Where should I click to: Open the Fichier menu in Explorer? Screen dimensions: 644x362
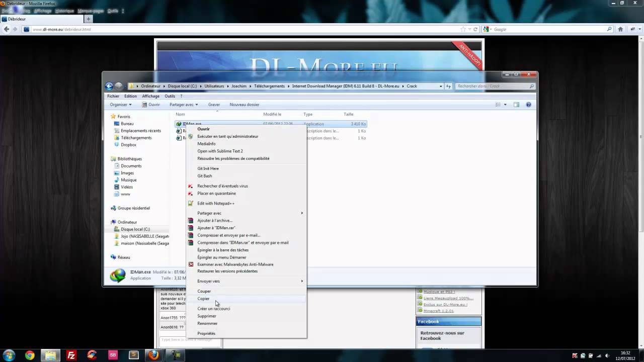pos(113,96)
